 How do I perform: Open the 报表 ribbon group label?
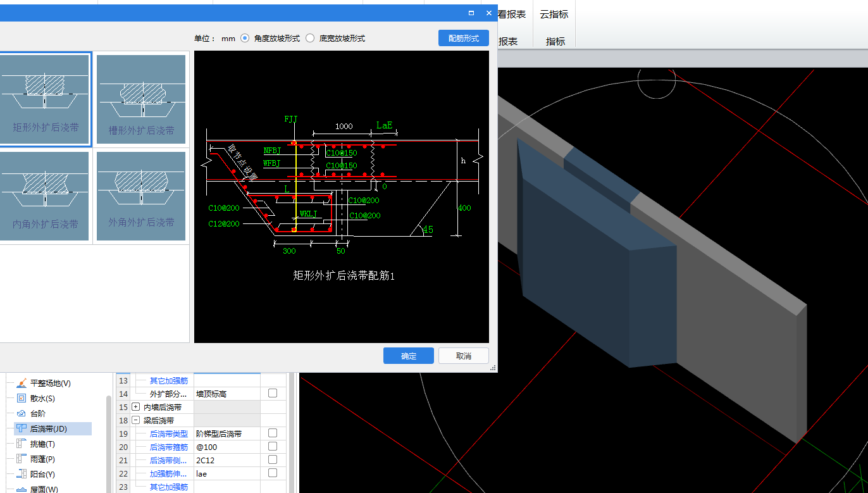click(508, 41)
